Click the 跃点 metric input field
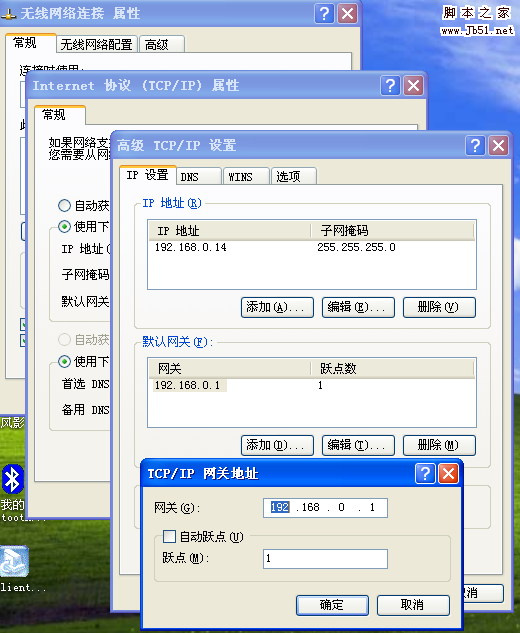Image resolution: width=520 pixels, height=633 pixels. 325,559
